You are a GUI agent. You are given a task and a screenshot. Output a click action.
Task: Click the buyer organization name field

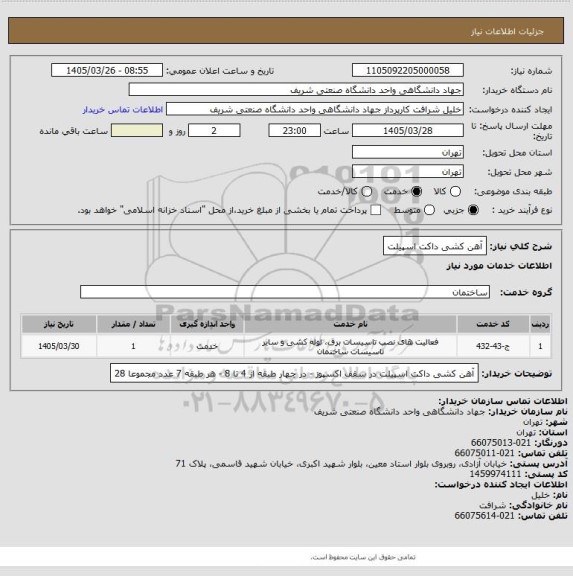296,90
